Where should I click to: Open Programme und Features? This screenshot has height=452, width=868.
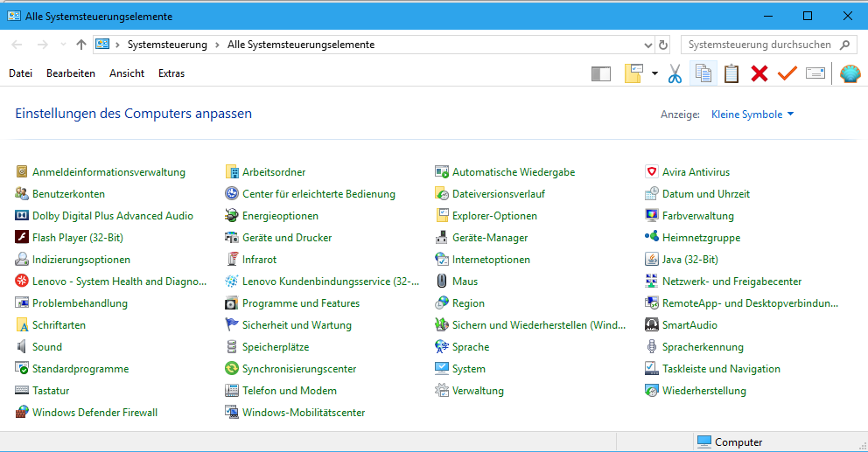(x=301, y=303)
